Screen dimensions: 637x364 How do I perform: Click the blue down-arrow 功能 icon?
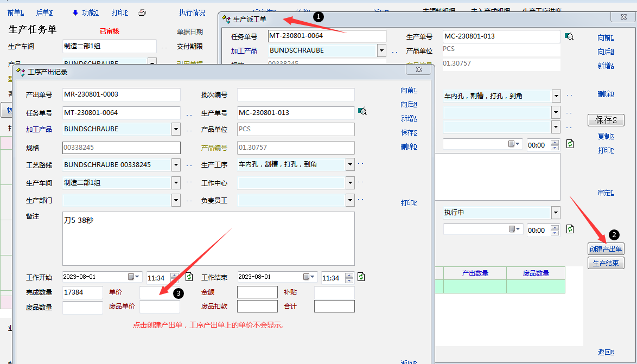75,12
